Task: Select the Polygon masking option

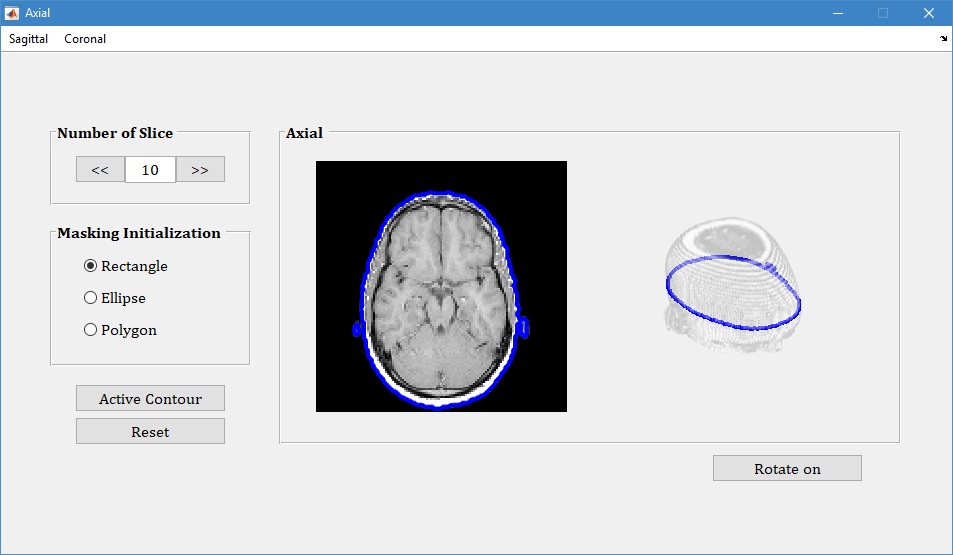Action: [91, 330]
